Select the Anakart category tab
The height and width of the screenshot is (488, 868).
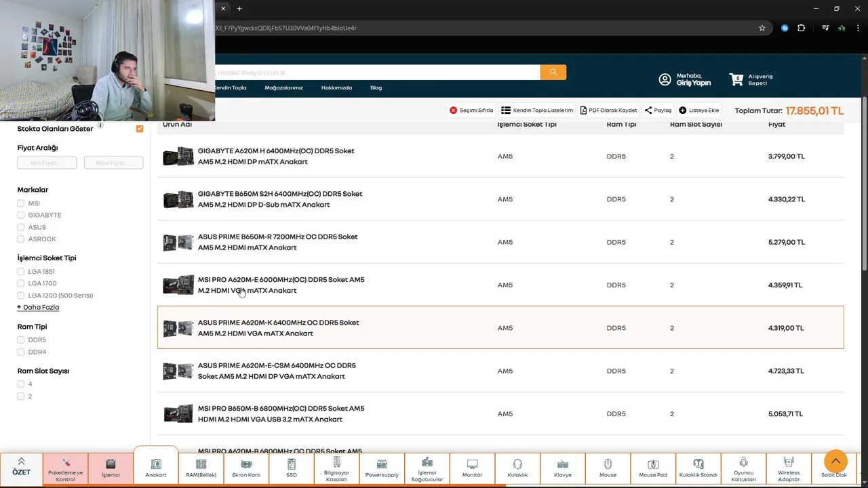coord(156,466)
